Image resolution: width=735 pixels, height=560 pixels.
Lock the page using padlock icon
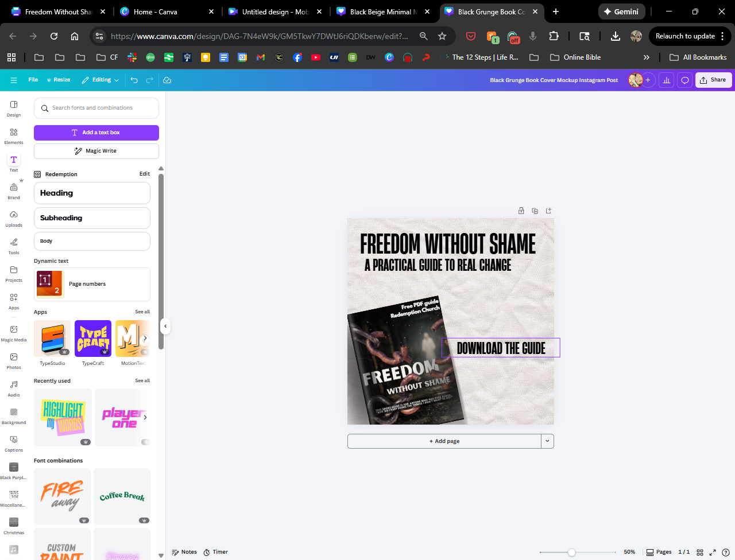[x=521, y=211]
